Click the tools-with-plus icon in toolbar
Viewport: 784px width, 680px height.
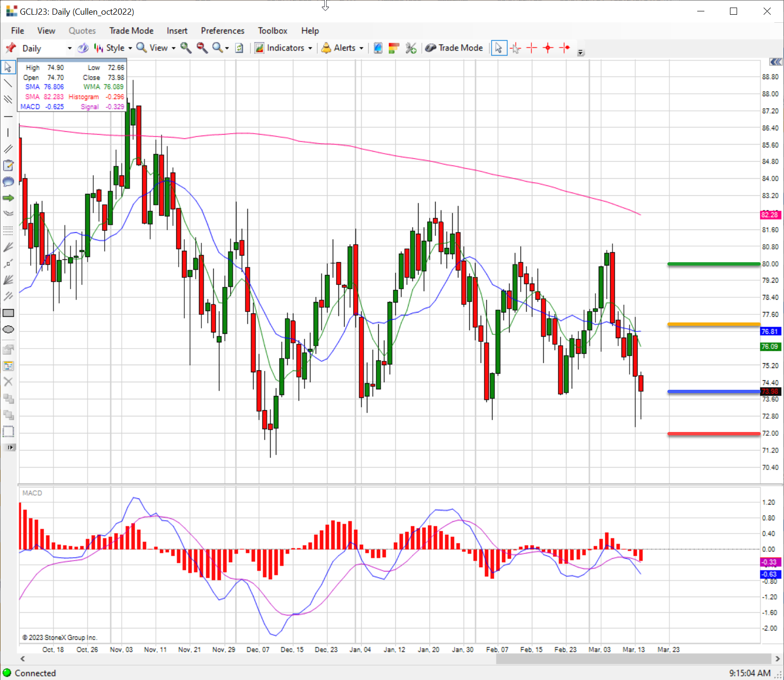click(410, 48)
